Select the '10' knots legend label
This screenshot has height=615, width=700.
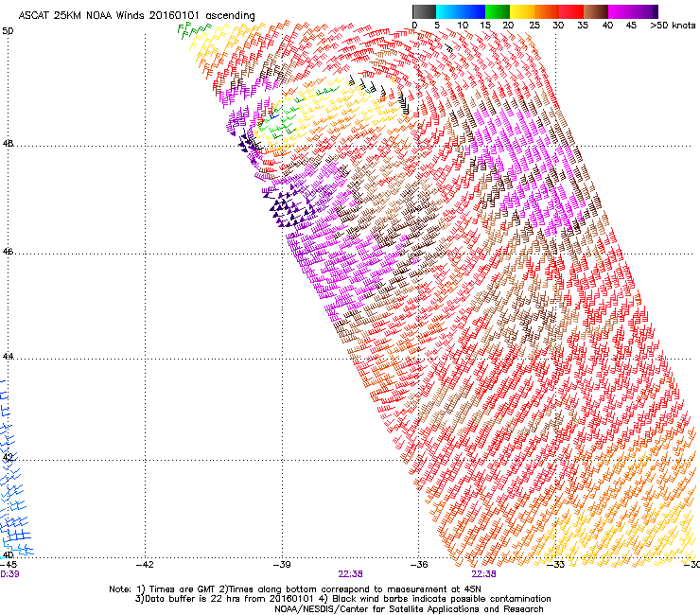pos(463,26)
